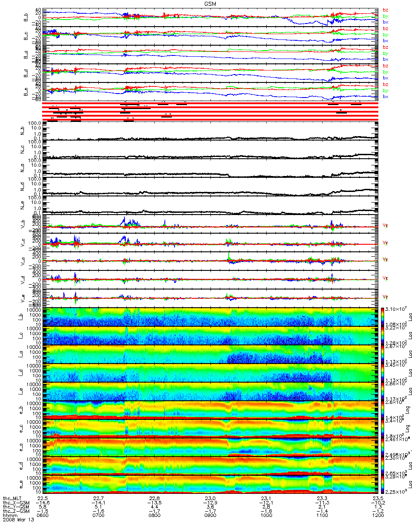
Task: Click the Z-GSM value -1.2
Action: [x=377, y=512]
